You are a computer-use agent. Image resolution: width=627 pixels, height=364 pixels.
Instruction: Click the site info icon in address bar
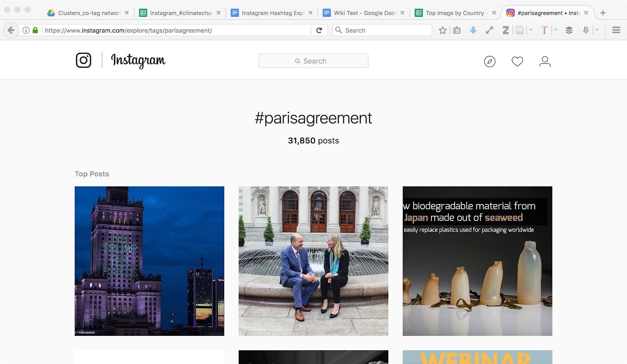[26, 30]
